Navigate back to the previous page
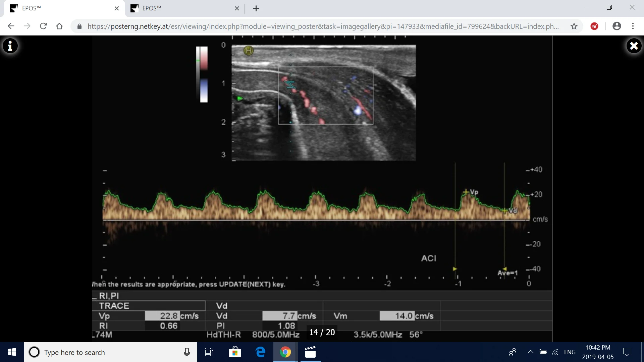 point(11,26)
